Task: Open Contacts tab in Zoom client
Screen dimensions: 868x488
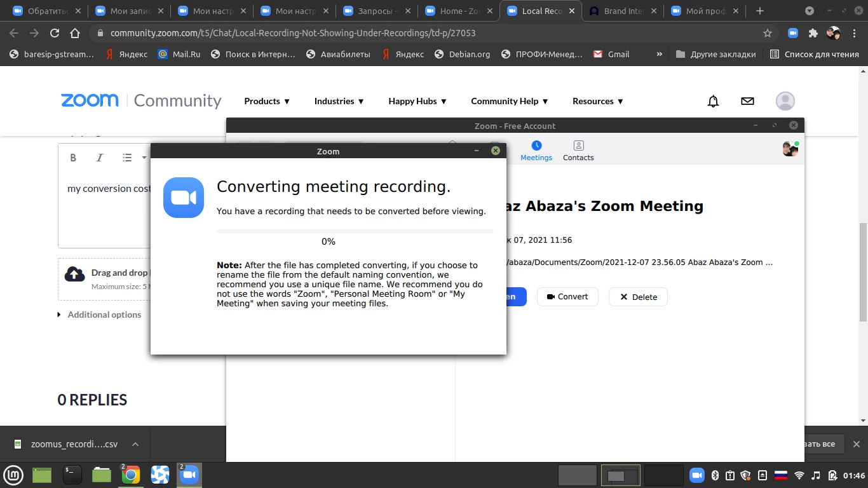Action: (x=578, y=151)
